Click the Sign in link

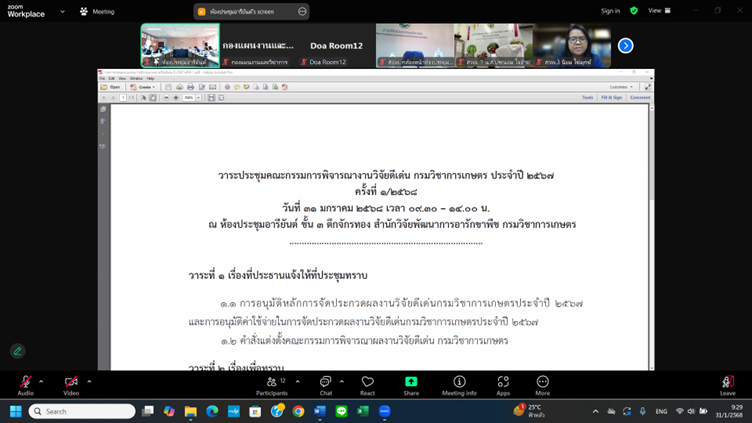tap(610, 11)
